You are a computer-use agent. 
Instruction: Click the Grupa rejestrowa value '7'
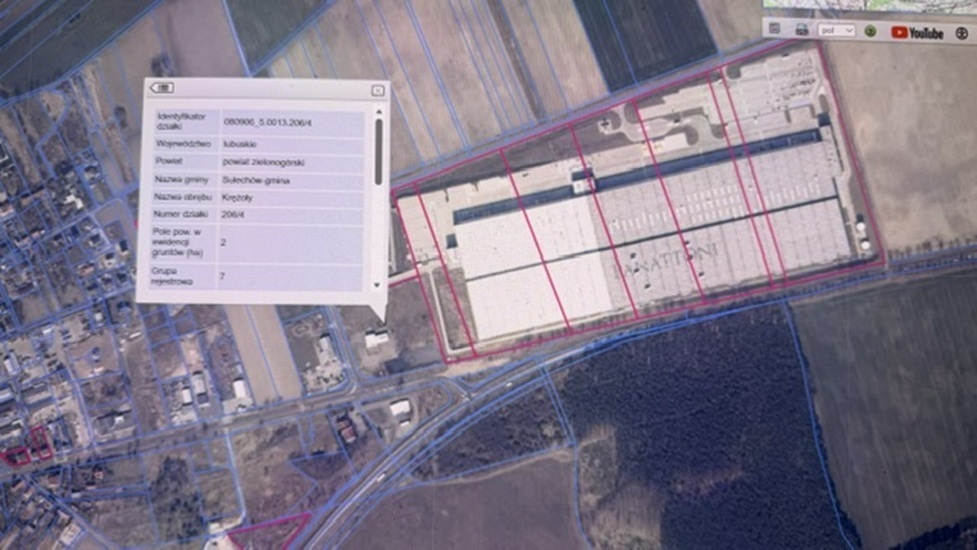[x=222, y=276]
